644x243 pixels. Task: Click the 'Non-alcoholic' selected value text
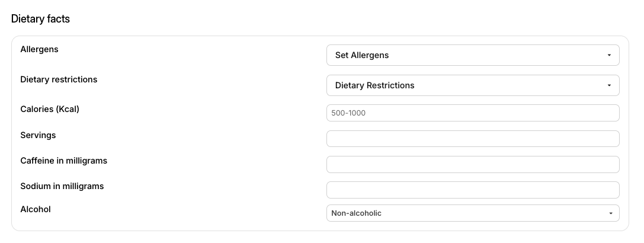356,213
